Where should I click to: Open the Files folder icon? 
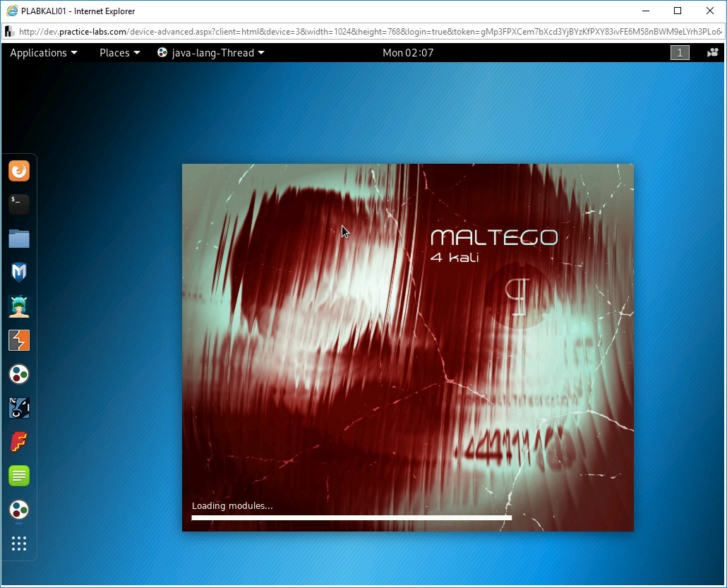(x=19, y=239)
